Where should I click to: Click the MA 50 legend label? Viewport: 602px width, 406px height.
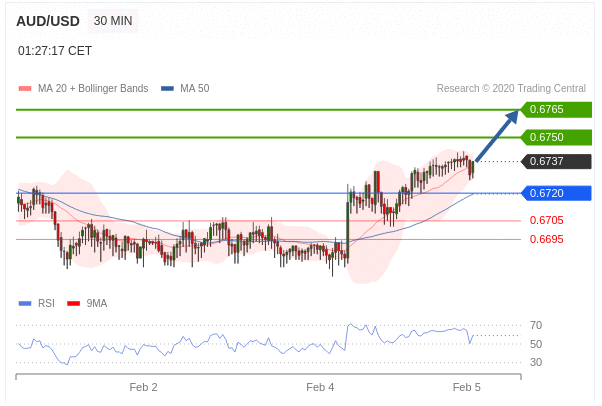click(195, 88)
